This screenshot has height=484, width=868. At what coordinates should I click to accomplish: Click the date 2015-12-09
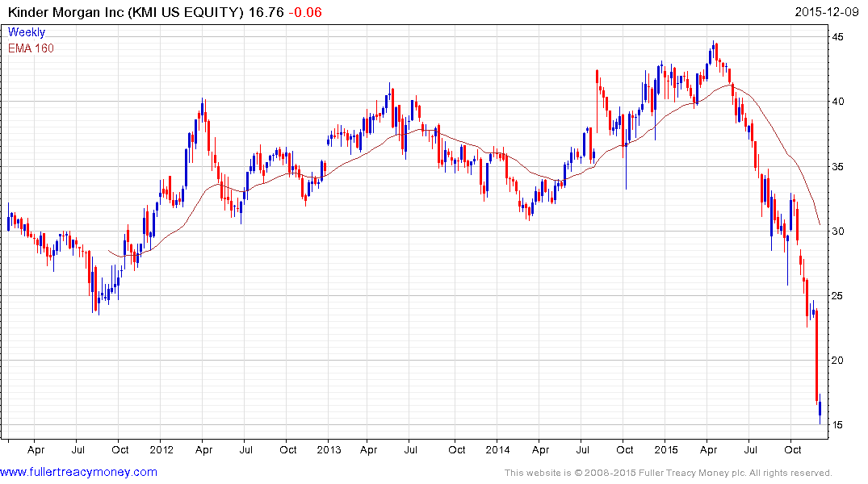point(827,11)
